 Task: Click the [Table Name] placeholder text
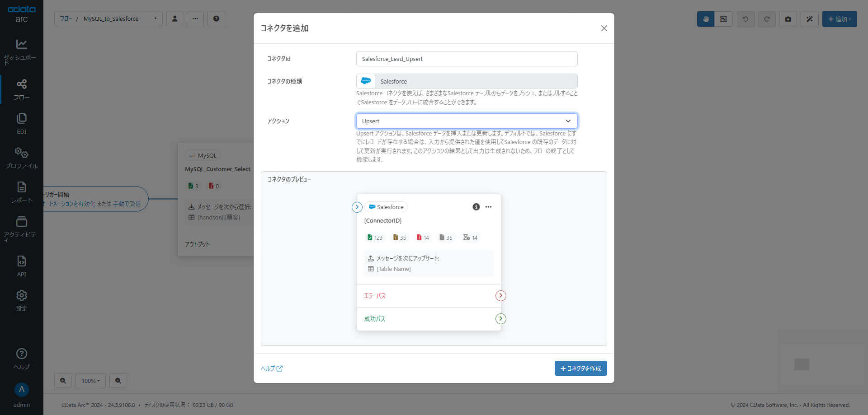pyautogui.click(x=394, y=269)
